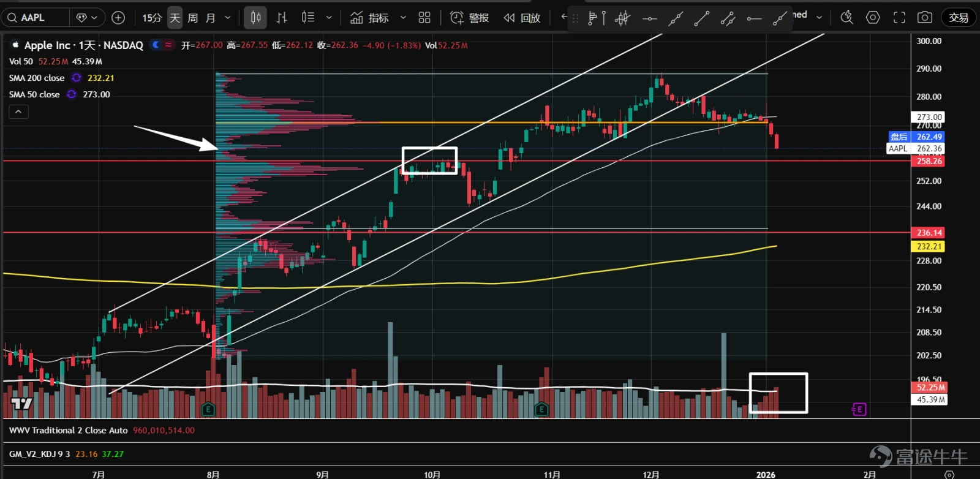Screen dimensions: 980x479
Task: Toggle the extended hours moon indicator
Action: (156, 45)
